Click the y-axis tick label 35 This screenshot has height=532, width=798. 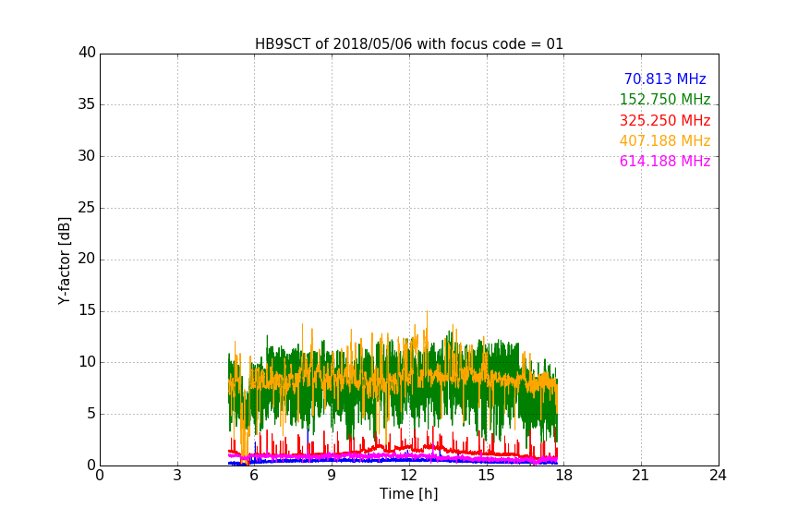click(87, 104)
